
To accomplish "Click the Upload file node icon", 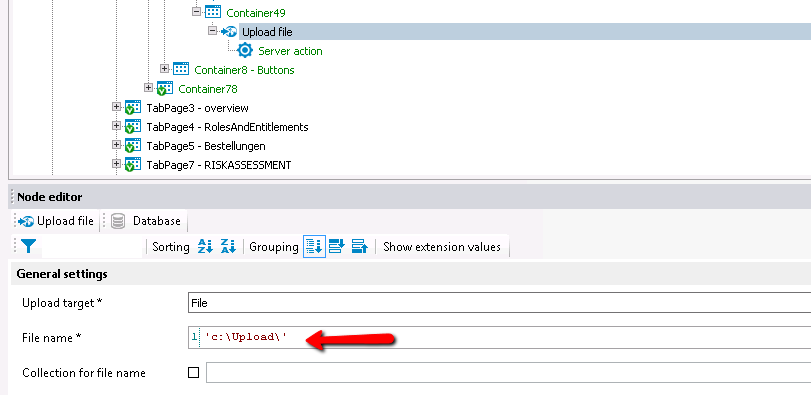I will pyautogui.click(x=229, y=32).
